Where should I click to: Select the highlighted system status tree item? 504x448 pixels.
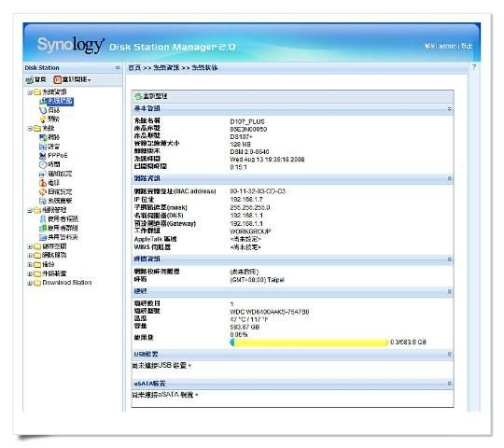point(60,102)
